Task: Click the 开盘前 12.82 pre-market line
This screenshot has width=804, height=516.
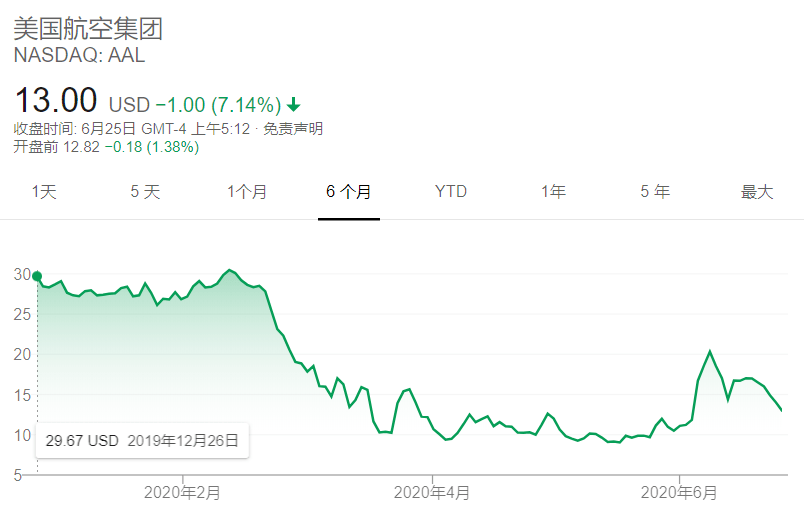Action: (x=106, y=147)
